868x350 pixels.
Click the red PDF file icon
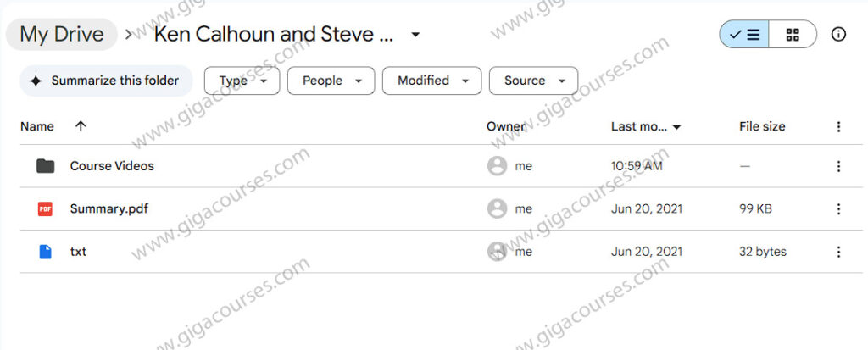[45, 208]
